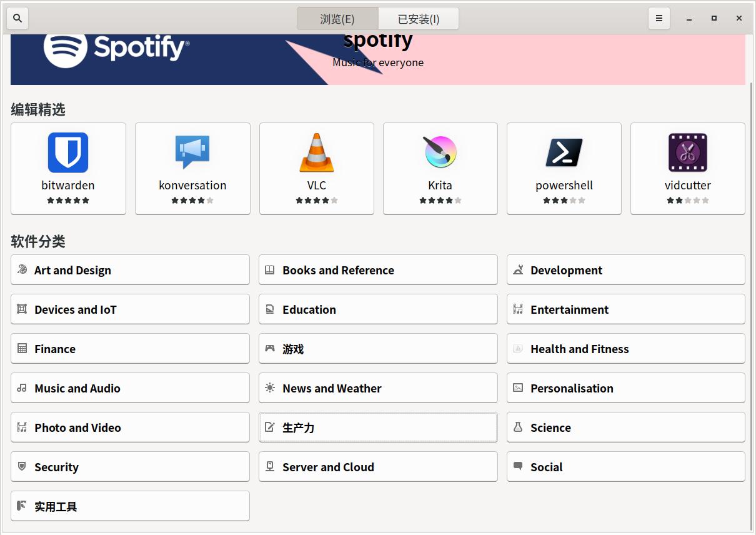This screenshot has height=535, width=756.
Task: Click the 游戏 category label
Action: point(293,349)
